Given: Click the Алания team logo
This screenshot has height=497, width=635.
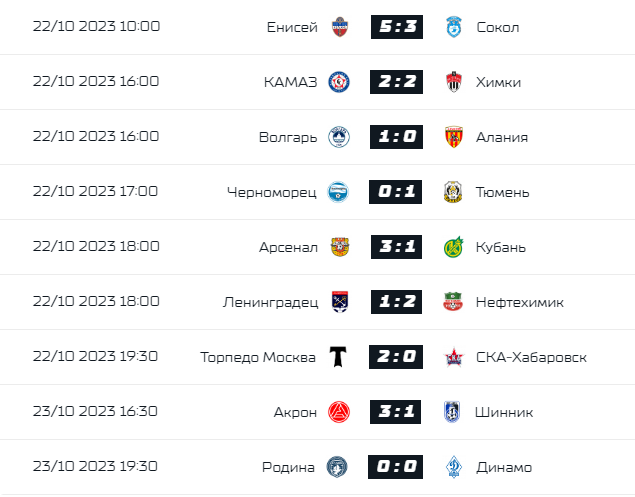Looking at the screenshot, I should point(454,137).
